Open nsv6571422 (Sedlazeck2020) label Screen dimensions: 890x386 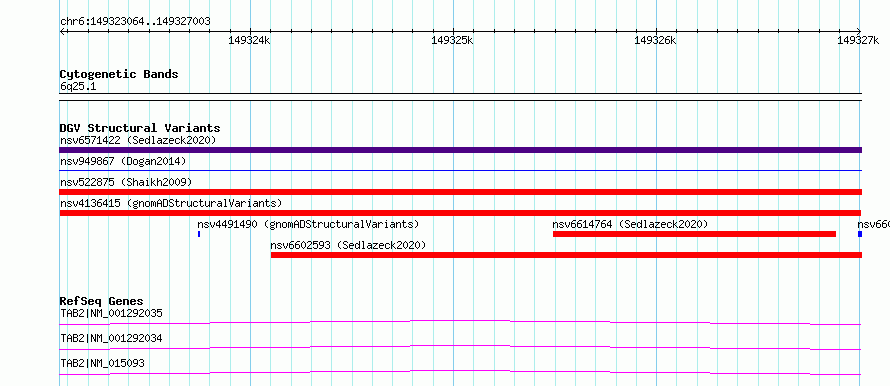tap(138, 140)
